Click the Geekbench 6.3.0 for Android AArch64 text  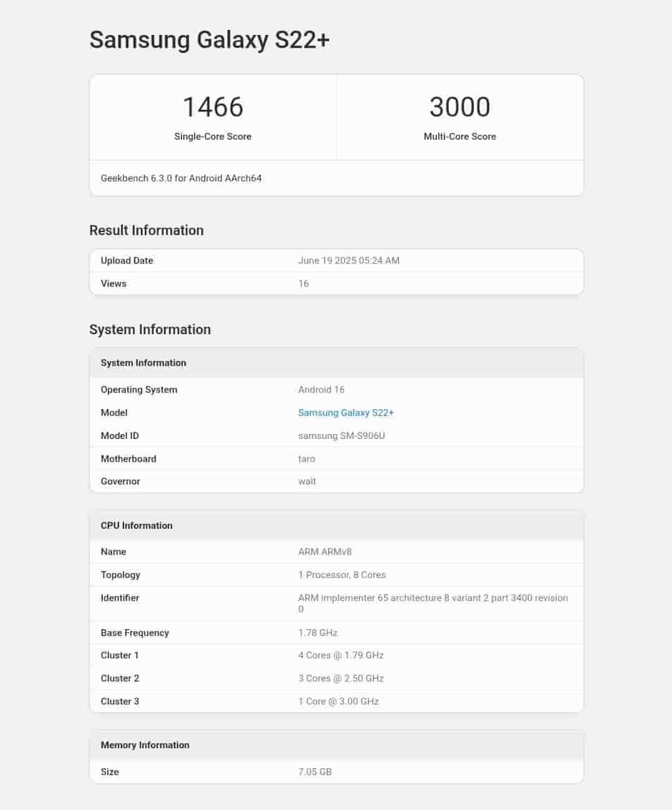point(181,178)
